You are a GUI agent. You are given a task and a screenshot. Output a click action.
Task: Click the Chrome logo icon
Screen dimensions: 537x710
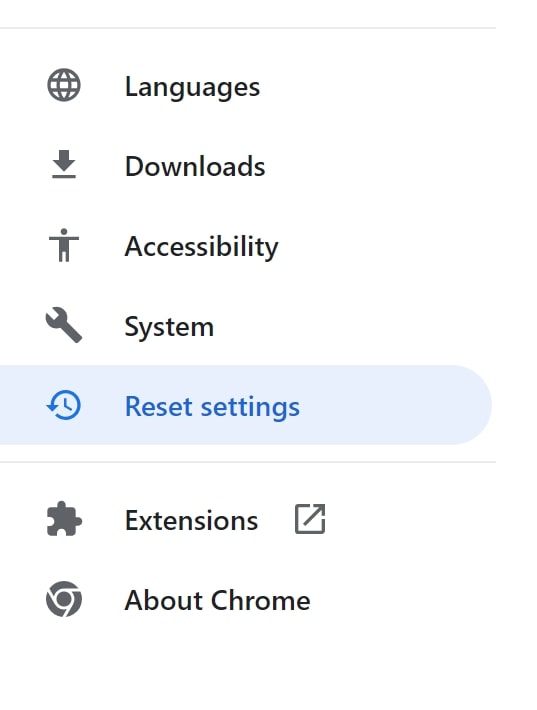click(64, 599)
